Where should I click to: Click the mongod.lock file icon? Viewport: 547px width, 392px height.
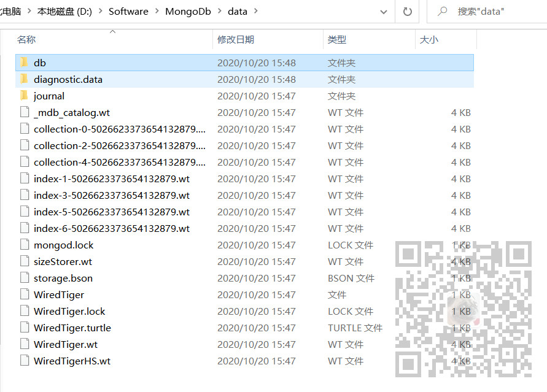pyautogui.click(x=25, y=245)
